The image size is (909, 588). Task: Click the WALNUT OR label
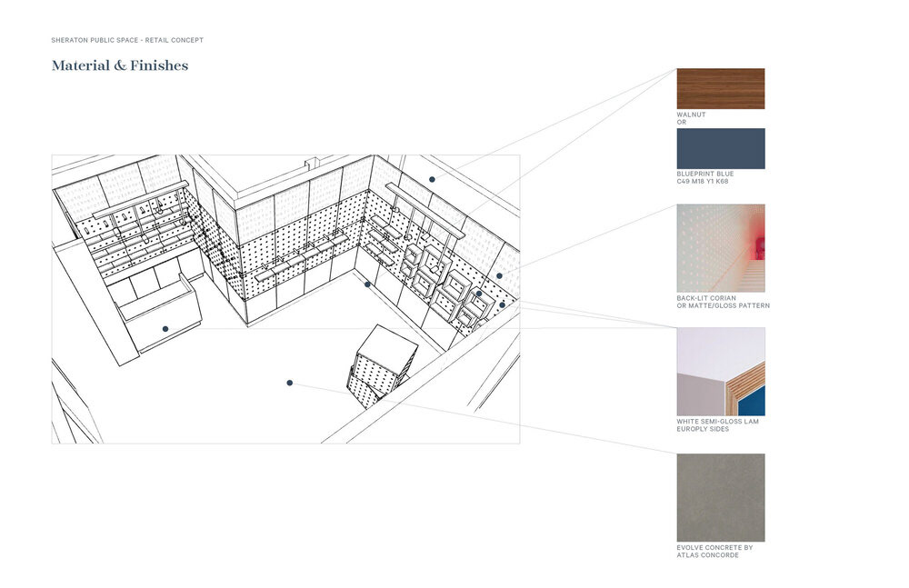(691, 118)
